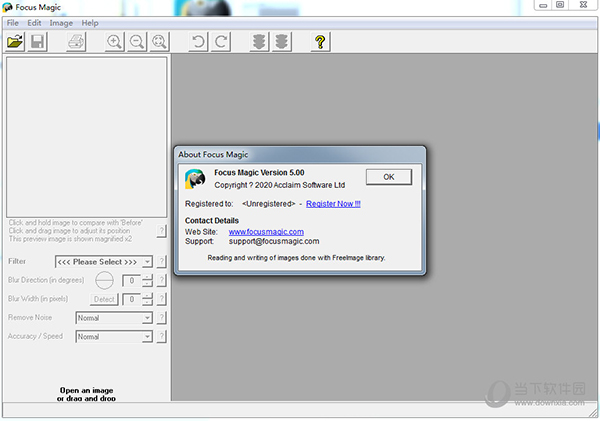Maximize the Focus Magic window

560,5
